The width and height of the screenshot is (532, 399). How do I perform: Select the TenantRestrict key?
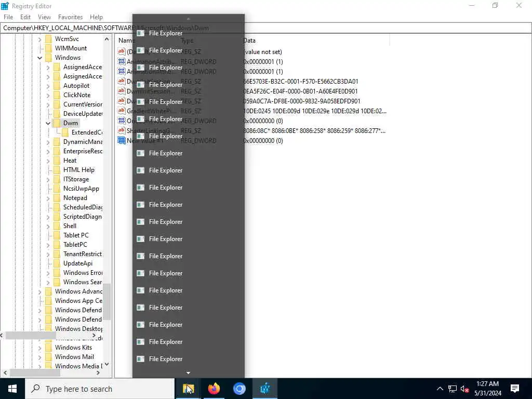click(x=83, y=254)
